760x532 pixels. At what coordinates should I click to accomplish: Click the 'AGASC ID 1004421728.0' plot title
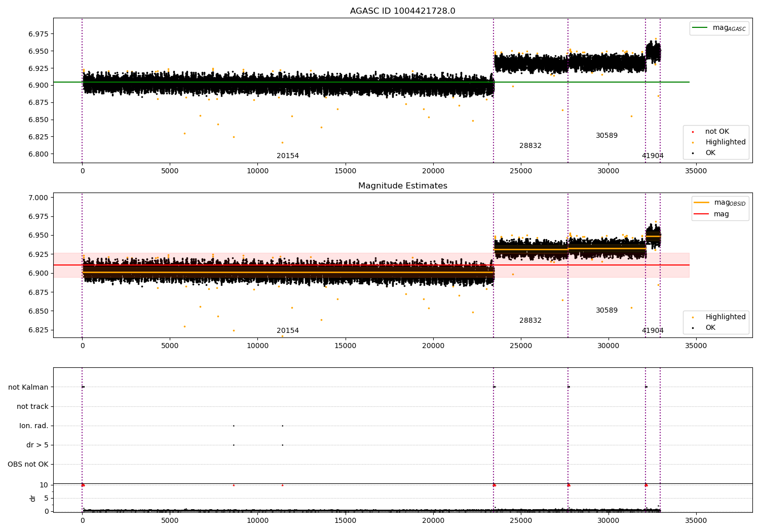click(x=402, y=11)
